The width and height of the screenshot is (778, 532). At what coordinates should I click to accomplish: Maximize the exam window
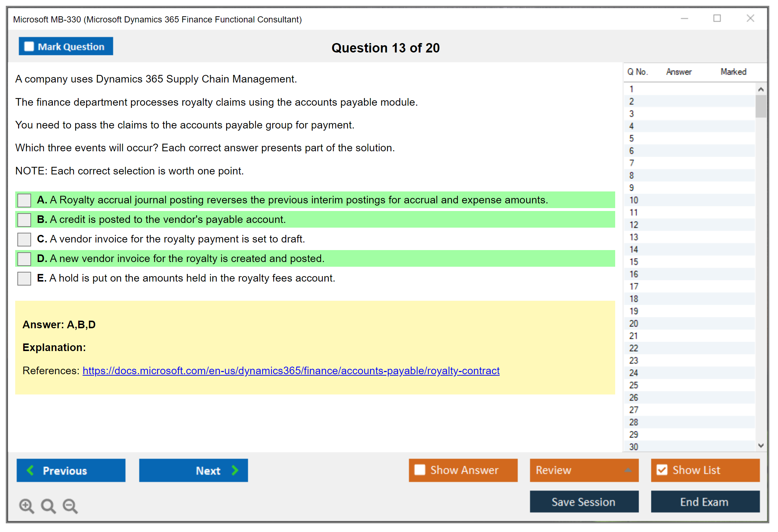[x=717, y=18]
